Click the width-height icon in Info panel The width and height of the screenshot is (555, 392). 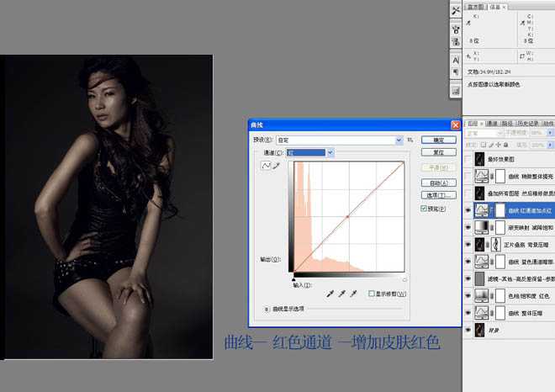pyautogui.click(x=522, y=56)
